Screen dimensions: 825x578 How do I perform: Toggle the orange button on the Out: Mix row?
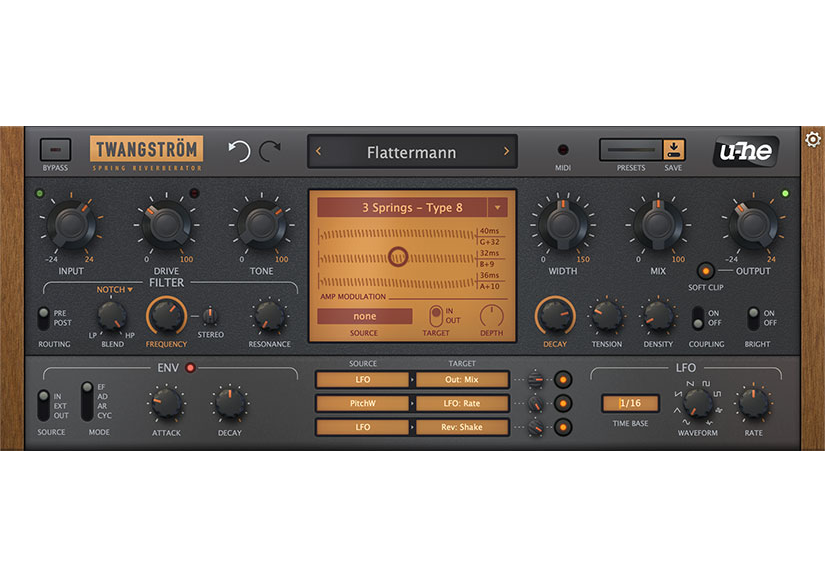(x=562, y=379)
